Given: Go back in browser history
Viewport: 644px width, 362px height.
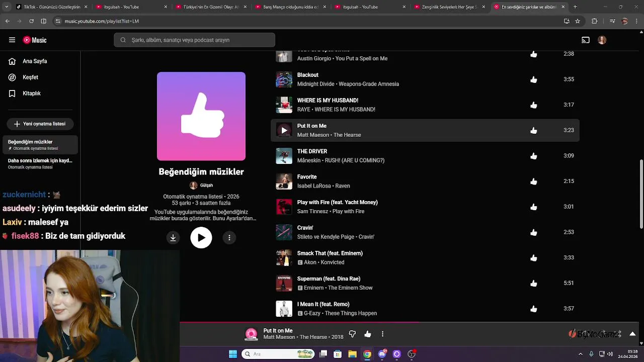Looking at the screenshot, I should click(7, 21).
